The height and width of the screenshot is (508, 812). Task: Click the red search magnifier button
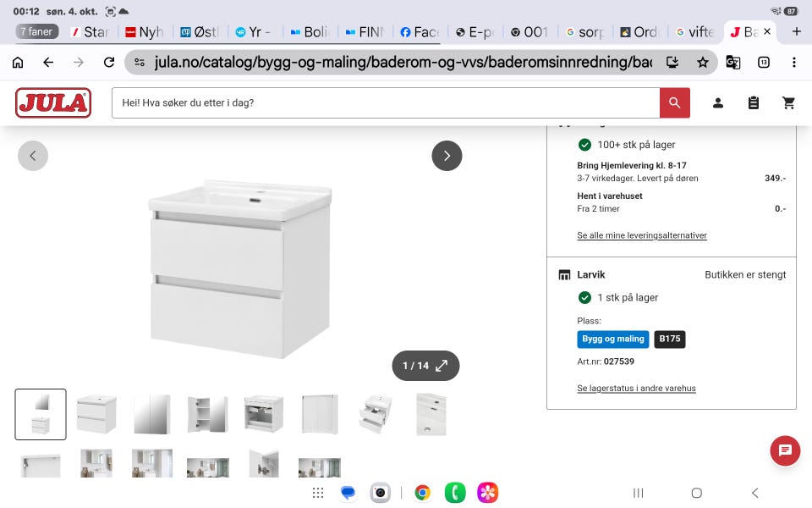coord(674,102)
